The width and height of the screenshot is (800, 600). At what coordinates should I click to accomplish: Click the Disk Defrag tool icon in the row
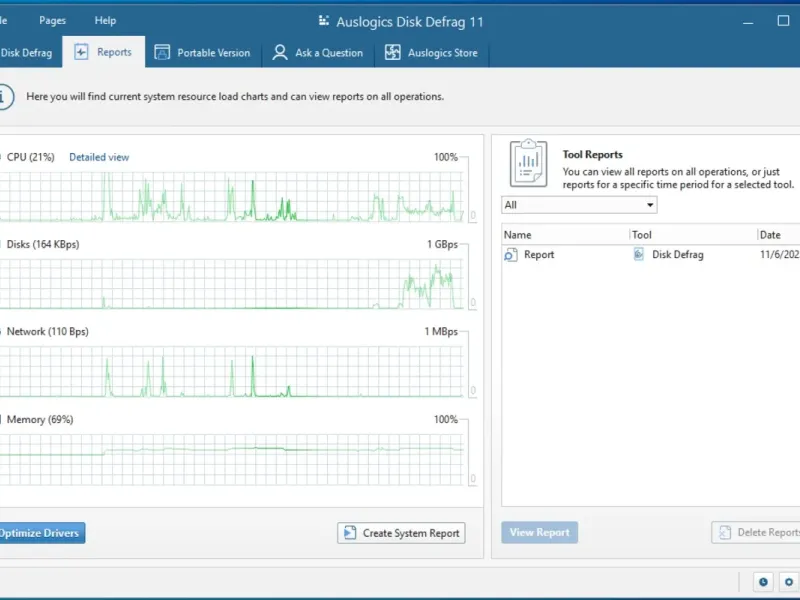(x=639, y=255)
